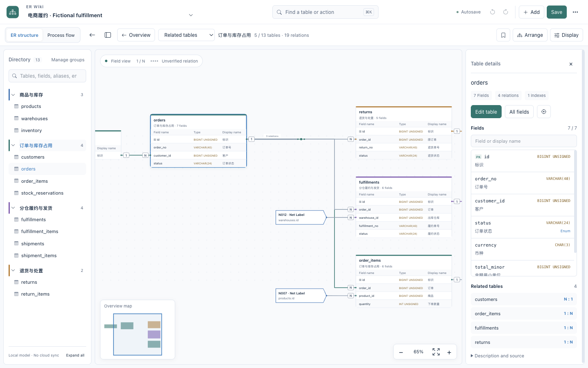Click the 1 indexes chip

(537, 96)
